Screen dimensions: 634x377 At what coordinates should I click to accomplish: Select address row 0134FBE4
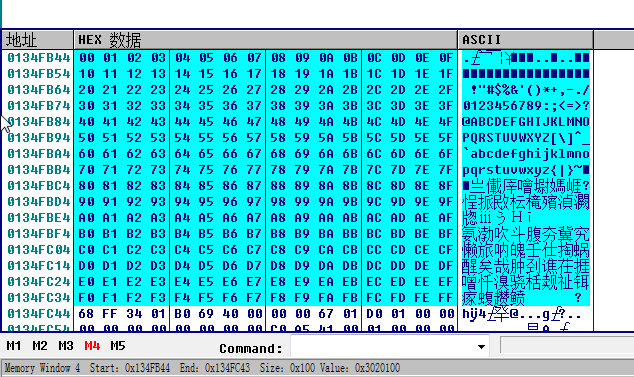[39, 218]
